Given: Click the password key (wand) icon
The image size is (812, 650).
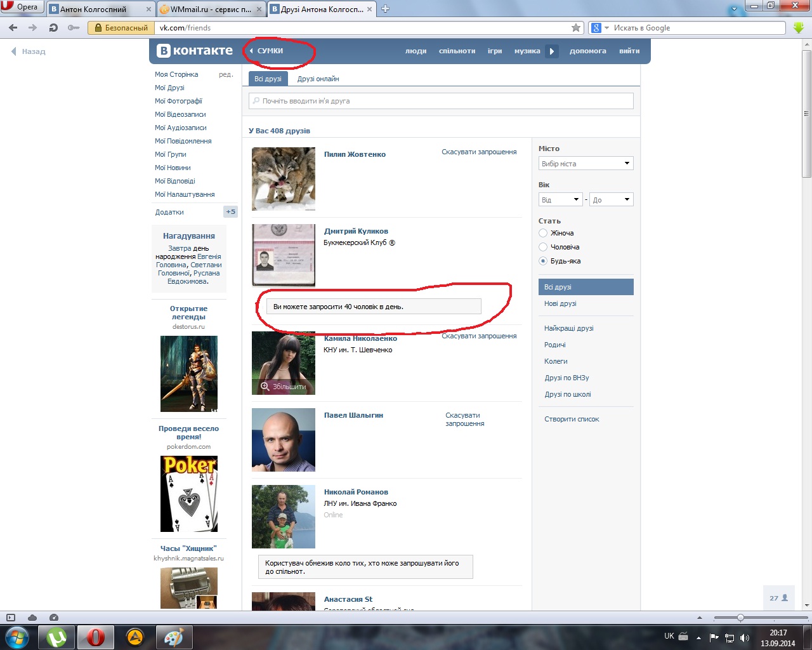Looking at the screenshot, I should click(x=74, y=28).
